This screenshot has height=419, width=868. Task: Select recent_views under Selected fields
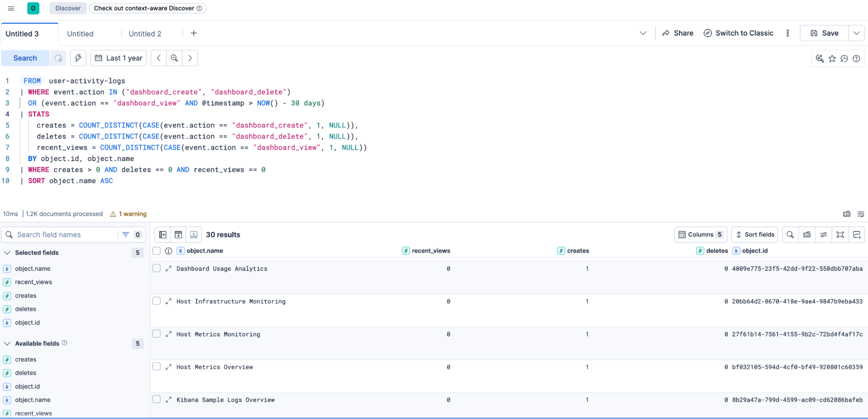(x=33, y=282)
